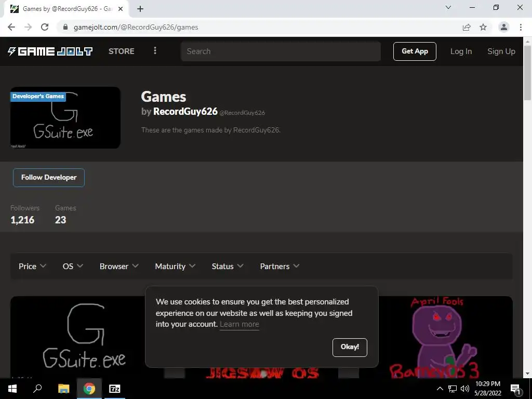Go back using browser back arrow

pos(11,27)
